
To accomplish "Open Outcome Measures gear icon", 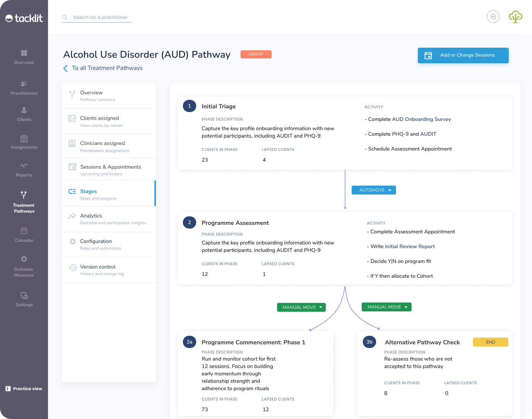I will click(x=24, y=259).
